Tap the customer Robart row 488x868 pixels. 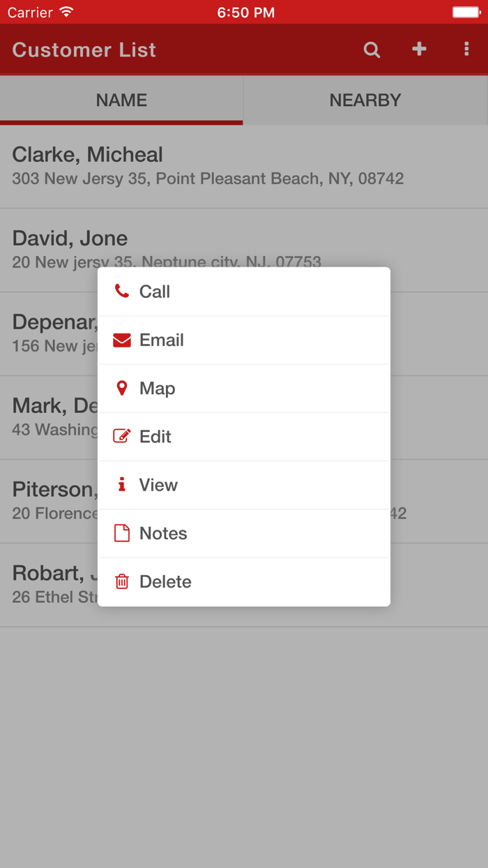[49, 583]
